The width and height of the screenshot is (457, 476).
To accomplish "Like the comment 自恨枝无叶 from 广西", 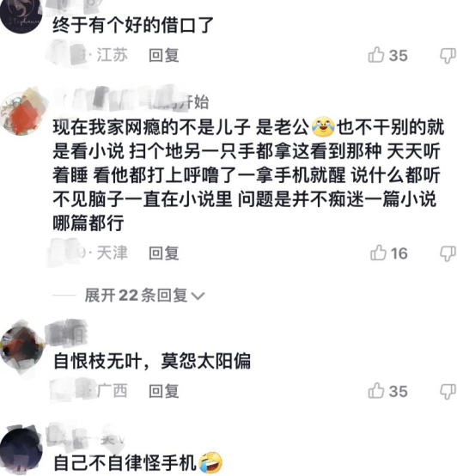I will click(x=387, y=391).
